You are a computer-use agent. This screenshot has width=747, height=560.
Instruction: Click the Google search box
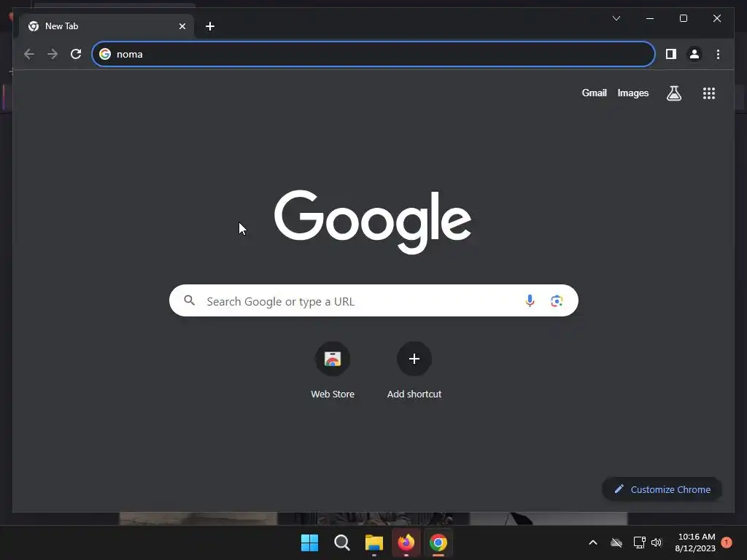[373, 301]
